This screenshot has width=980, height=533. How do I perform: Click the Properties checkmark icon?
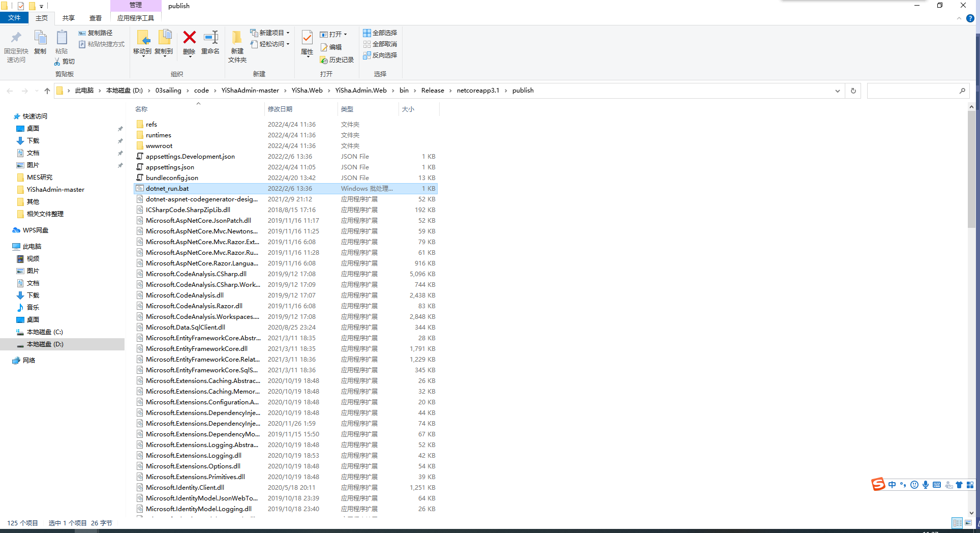(307, 38)
